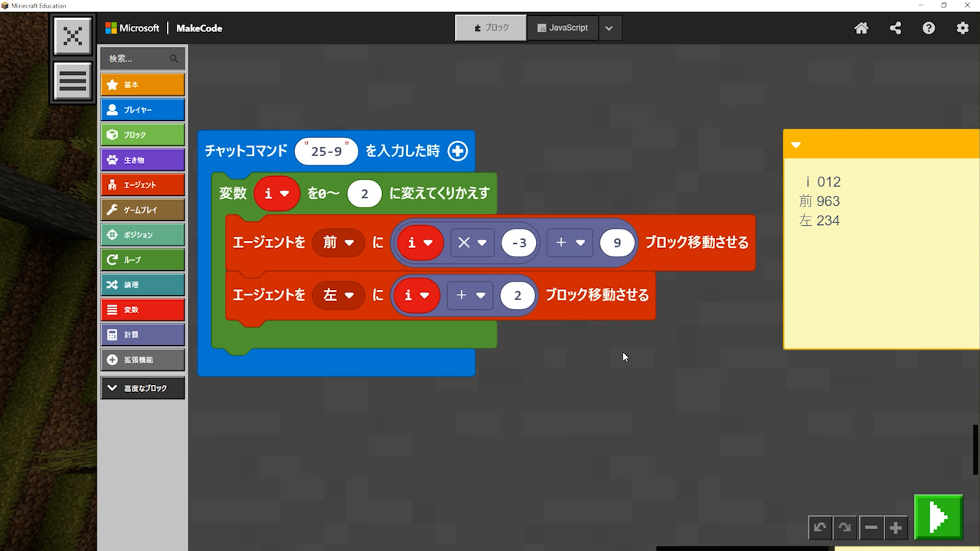Open the エージェント block category
The image size is (980, 551).
(x=142, y=185)
